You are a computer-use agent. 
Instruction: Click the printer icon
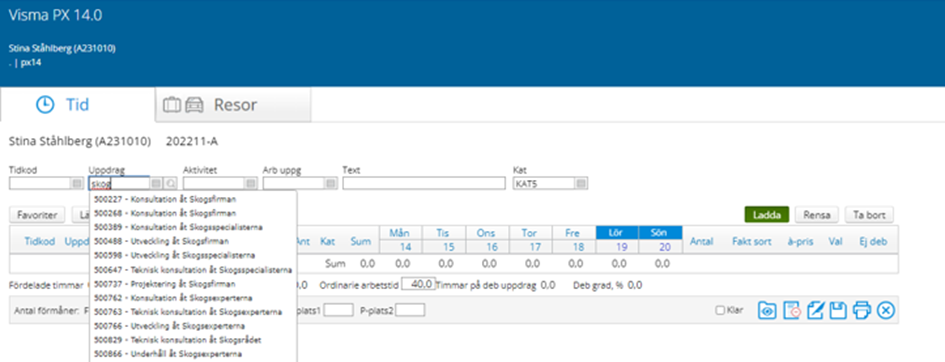click(x=862, y=310)
